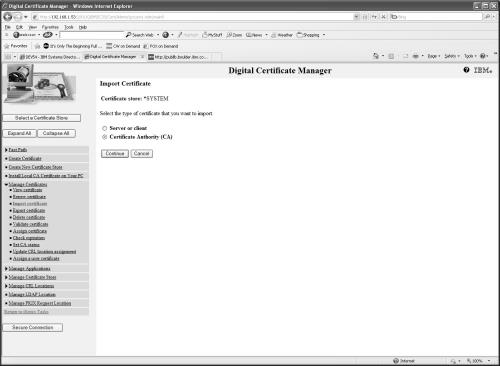Click the Stop loading X icon
500x366 pixels.
383,17
